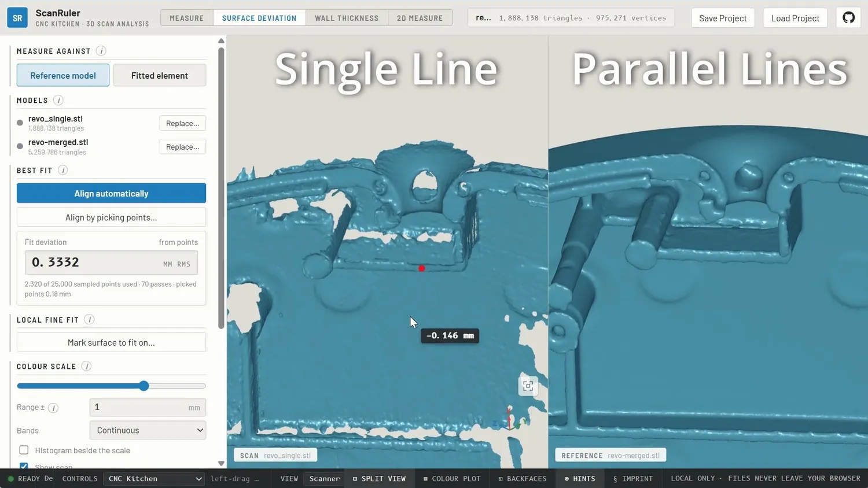Select Fitted element as measure target
Screen dimensions: 868x488
click(x=160, y=75)
